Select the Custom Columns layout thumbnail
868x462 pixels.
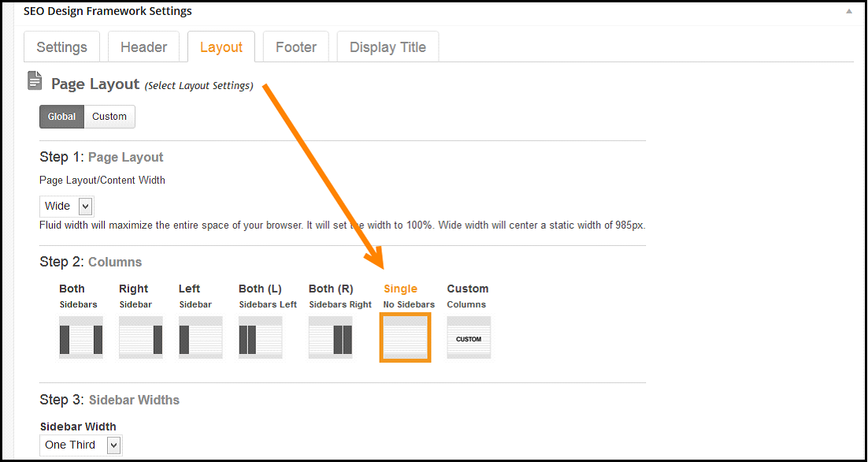469,337
